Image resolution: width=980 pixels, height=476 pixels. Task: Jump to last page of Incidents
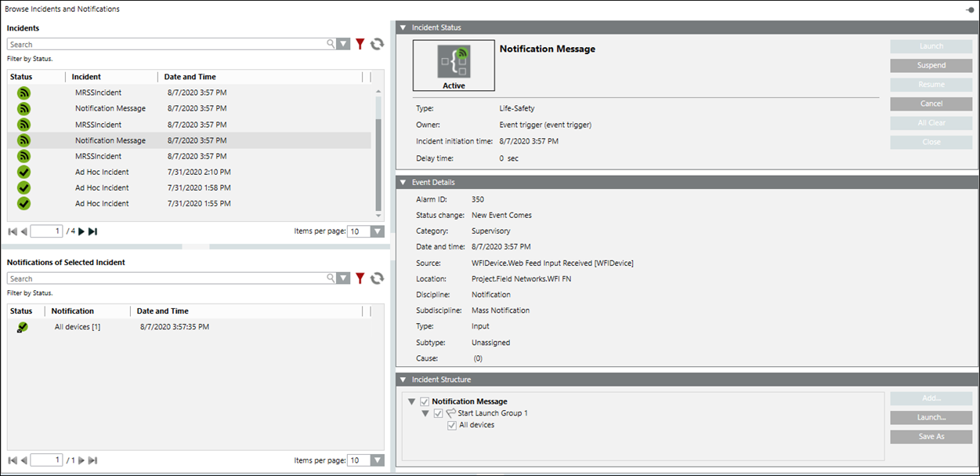(x=92, y=231)
